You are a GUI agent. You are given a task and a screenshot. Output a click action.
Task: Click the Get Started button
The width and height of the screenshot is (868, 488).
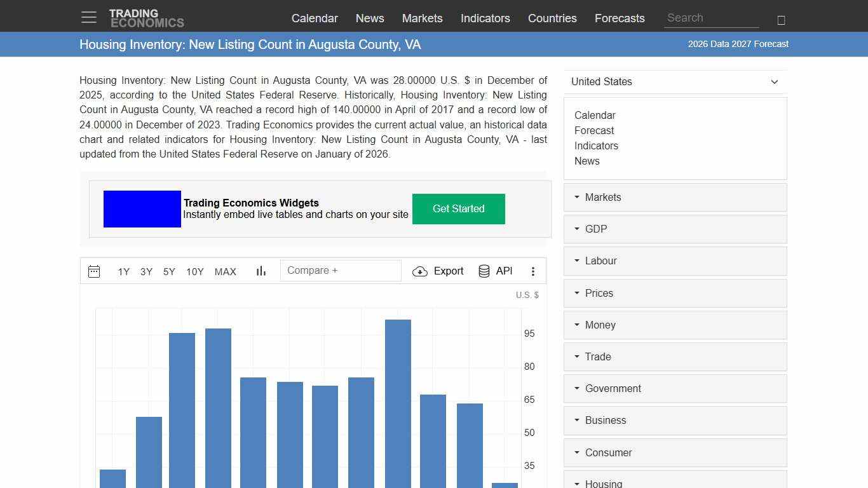click(x=458, y=208)
